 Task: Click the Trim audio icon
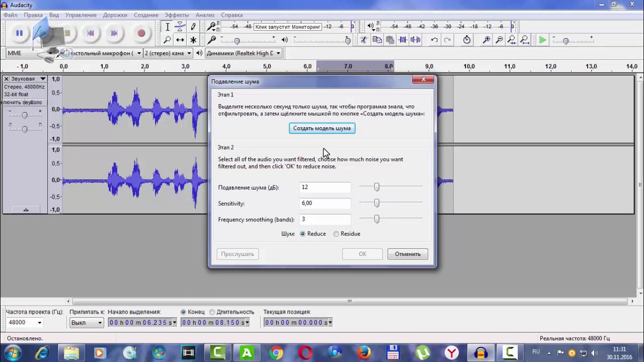click(403, 40)
